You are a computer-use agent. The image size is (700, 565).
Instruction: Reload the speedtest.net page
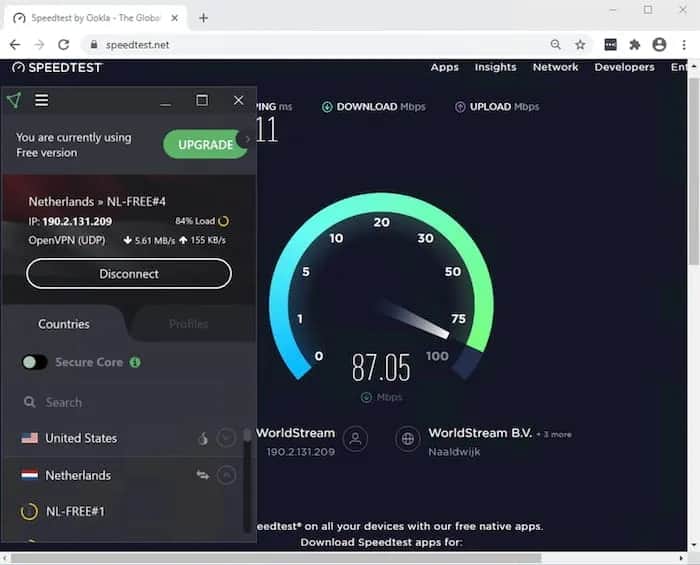pyautogui.click(x=64, y=45)
